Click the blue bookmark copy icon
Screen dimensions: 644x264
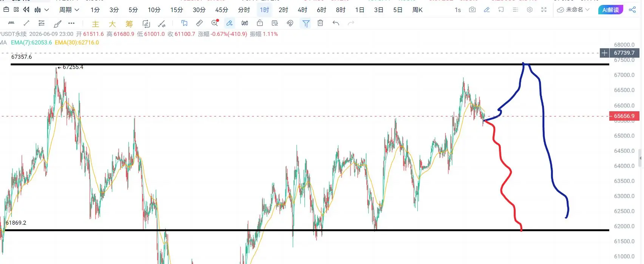click(184, 23)
